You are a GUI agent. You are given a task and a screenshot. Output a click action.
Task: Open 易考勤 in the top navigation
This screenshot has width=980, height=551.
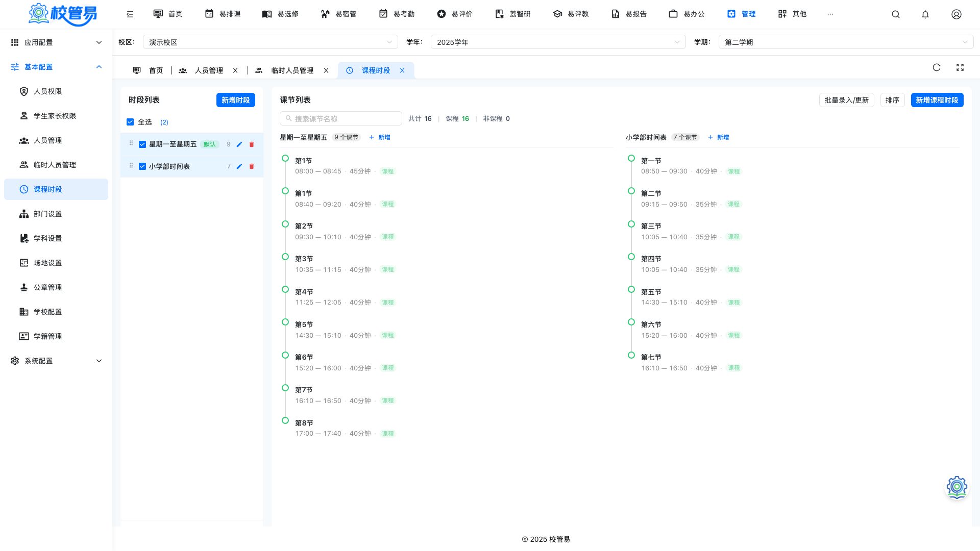click(x=397, y=14)
